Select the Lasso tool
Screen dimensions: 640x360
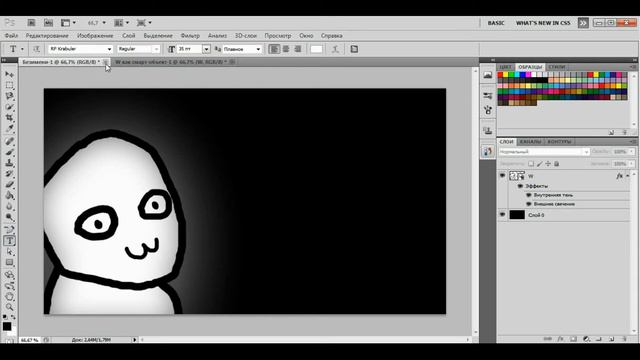click(9, 96)
